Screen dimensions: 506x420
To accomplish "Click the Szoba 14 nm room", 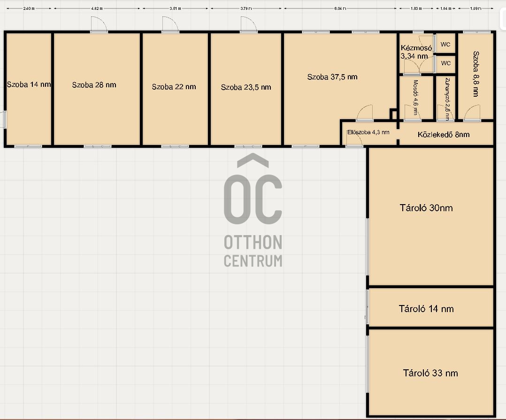I will point(28,85).
